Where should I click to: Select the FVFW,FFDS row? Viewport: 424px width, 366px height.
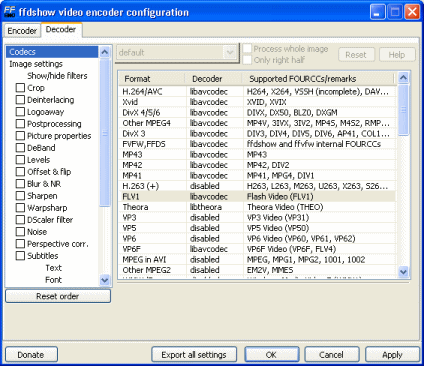[x=257, y=144]
